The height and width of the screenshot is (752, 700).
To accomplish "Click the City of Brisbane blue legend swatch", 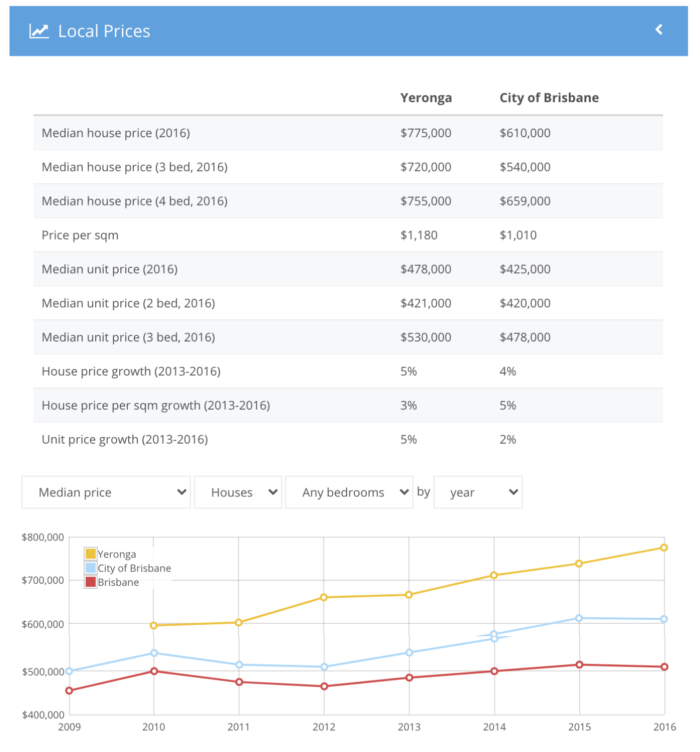I will (90, 568).
